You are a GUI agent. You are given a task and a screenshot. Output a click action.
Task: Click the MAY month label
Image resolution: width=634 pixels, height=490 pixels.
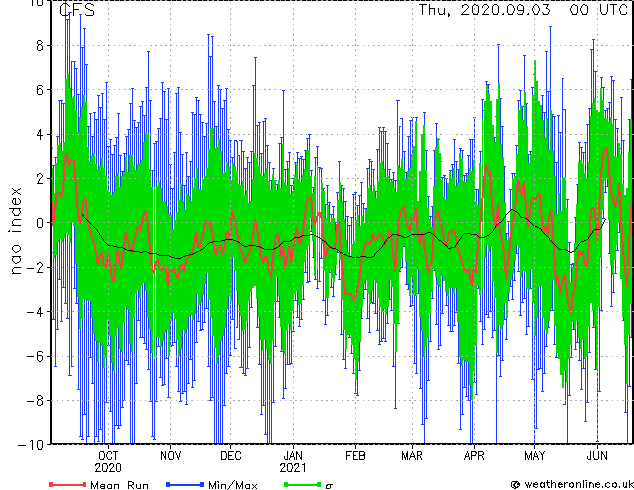[534, 456]
